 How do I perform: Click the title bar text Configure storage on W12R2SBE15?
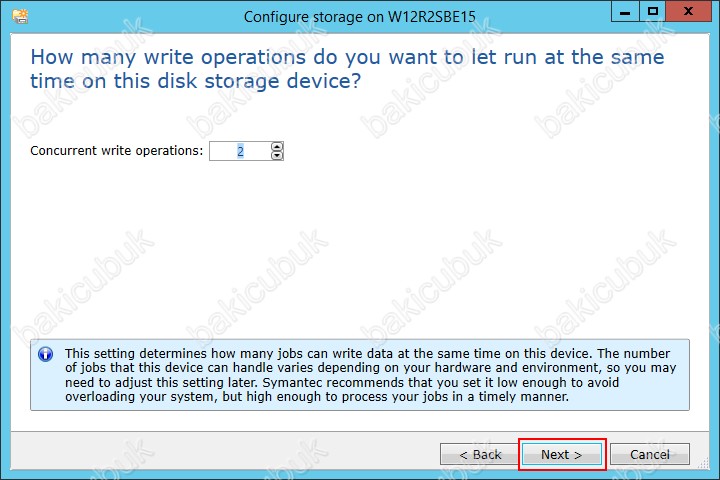[x=360, y=17]
